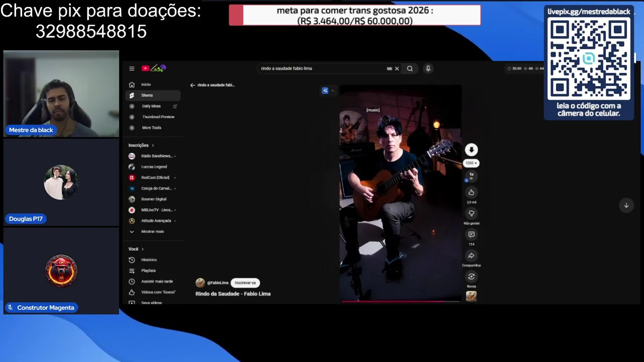Click the muted mic icon on Construtor Magenta
This screenshot has width=644, height=362.
click(x=10, y=307)
